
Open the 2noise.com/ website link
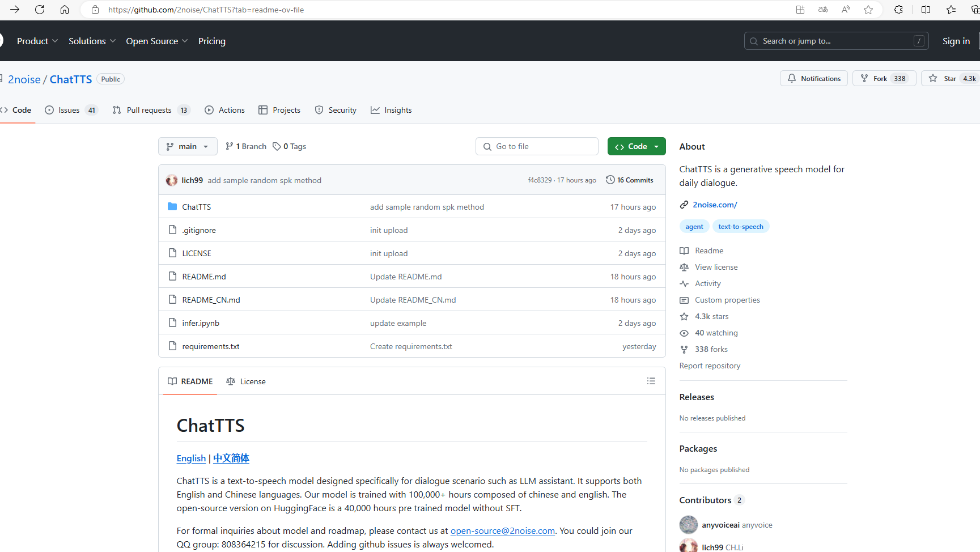click(715, 205)
